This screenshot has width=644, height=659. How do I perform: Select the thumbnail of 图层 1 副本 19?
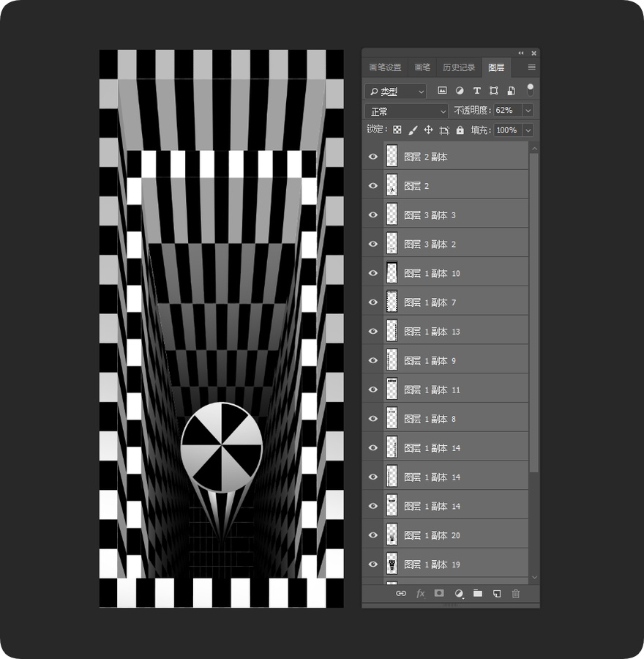pos(392,564)
